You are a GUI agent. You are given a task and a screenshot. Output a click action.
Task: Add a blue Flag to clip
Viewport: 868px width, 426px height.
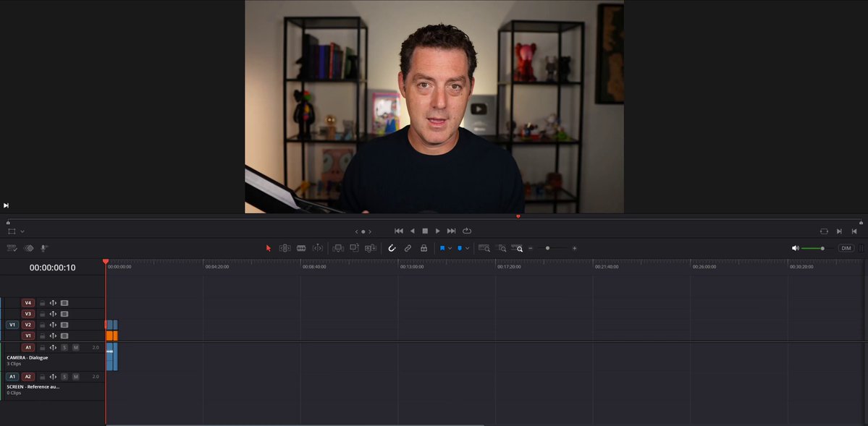(442, 248)
